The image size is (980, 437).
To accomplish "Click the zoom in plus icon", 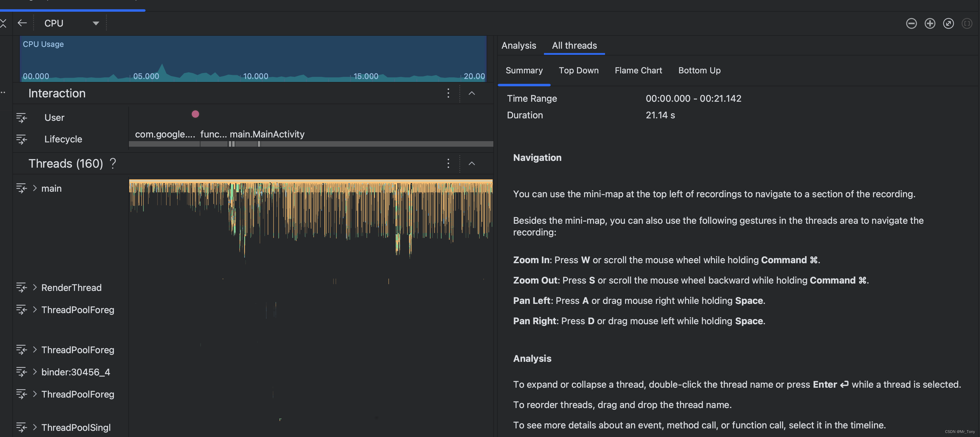I will 930,24.
